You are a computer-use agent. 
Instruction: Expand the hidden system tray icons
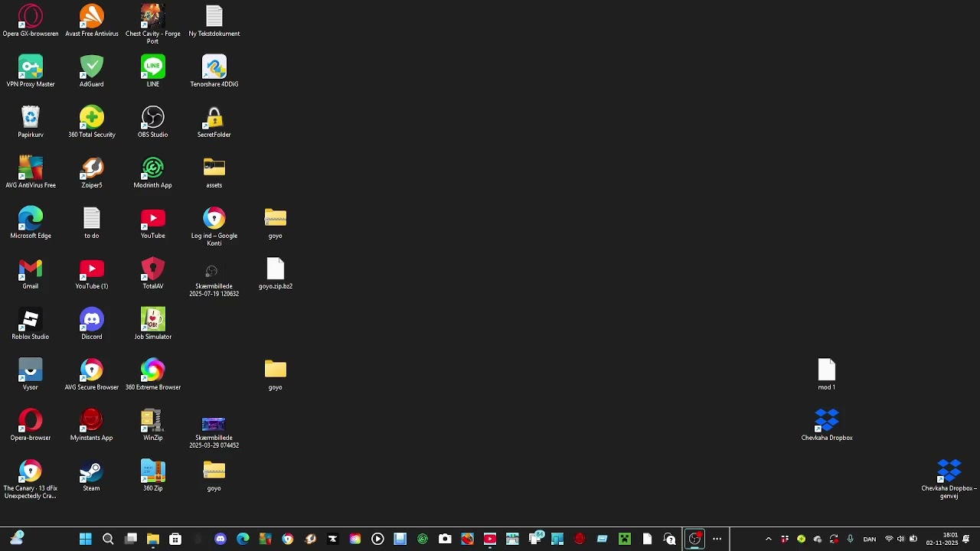[769, 540]
